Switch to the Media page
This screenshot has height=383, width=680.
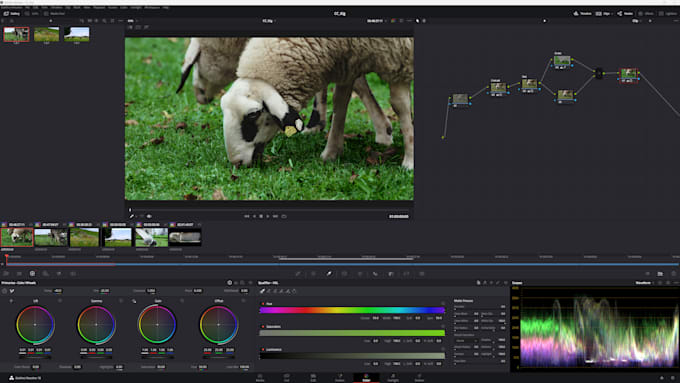coord(260,378)
